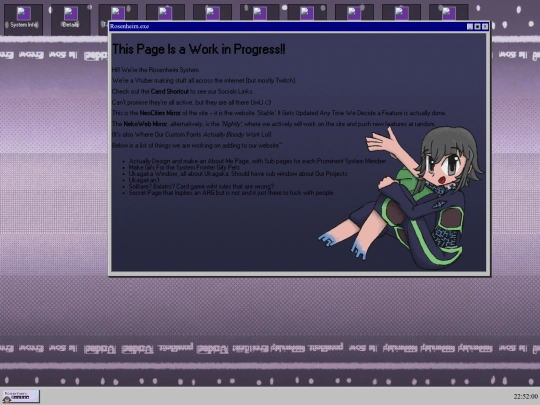Click the Rosenheim start button in the taskbar
540x405 pixels.
20,396
